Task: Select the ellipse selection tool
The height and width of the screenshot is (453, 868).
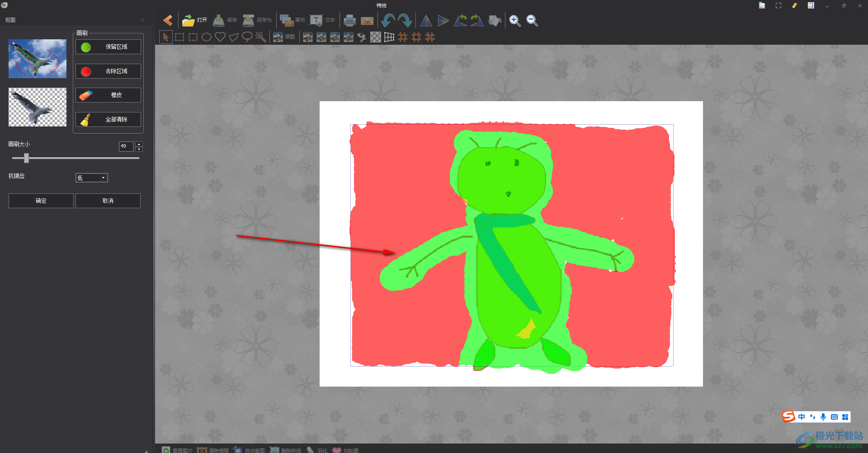Action: tap(207, 37)
